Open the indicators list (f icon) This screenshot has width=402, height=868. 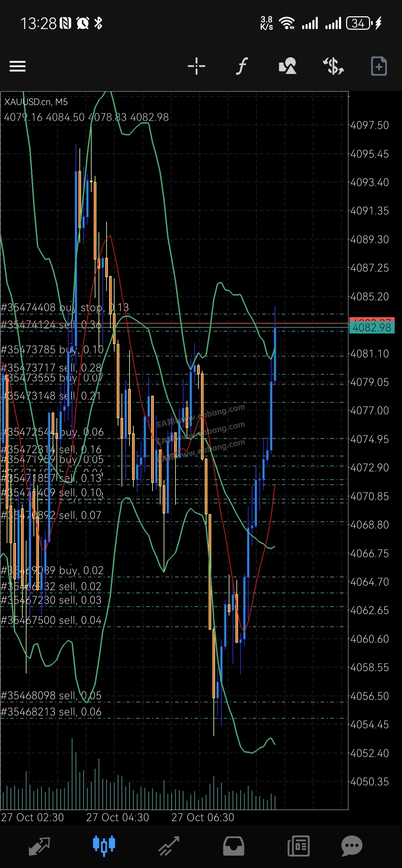(x=242, y=66)
